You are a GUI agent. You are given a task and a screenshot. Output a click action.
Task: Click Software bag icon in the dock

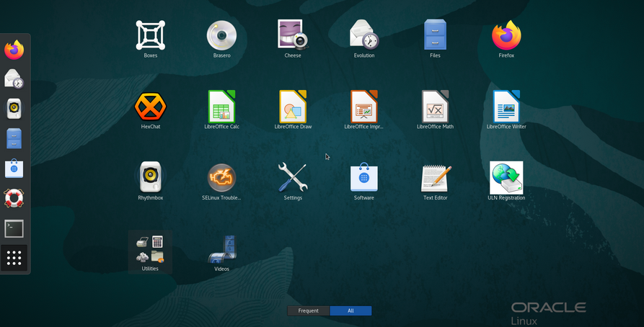(14, 169)
